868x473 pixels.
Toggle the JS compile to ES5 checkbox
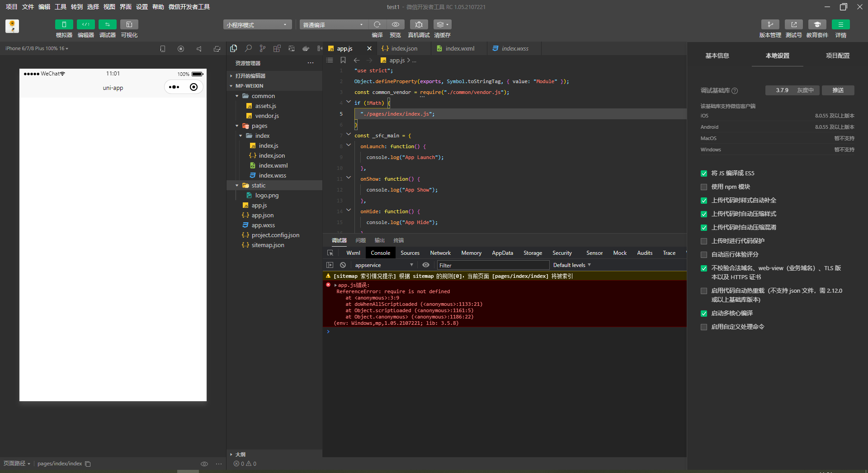click(704, 173)
